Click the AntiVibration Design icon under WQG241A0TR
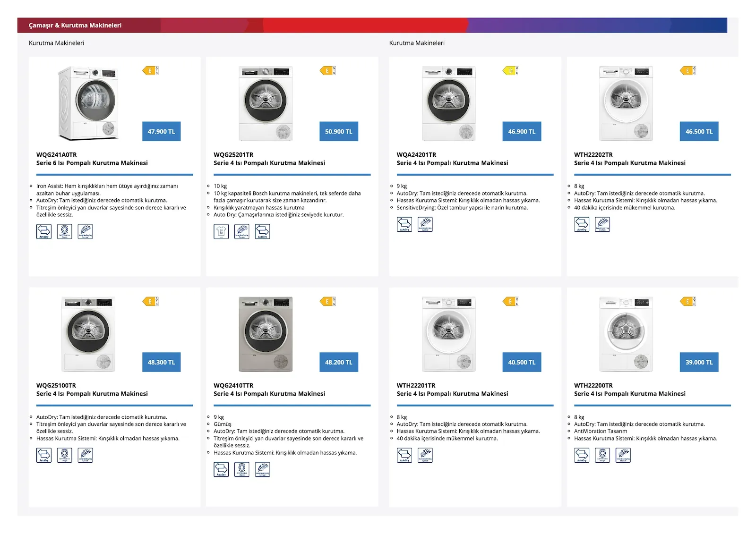Image resolution: width=756 pixels, height=534 pixels. pos(65,231)
